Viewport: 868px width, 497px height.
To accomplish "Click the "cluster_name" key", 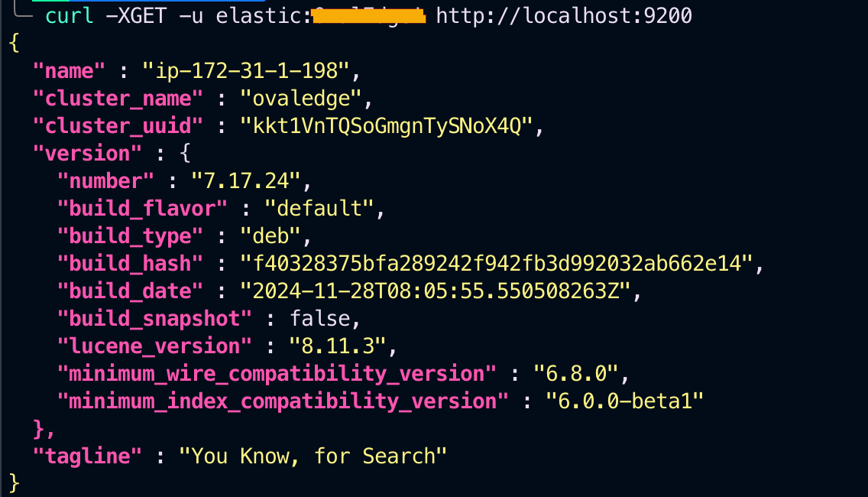I will 118,99.
